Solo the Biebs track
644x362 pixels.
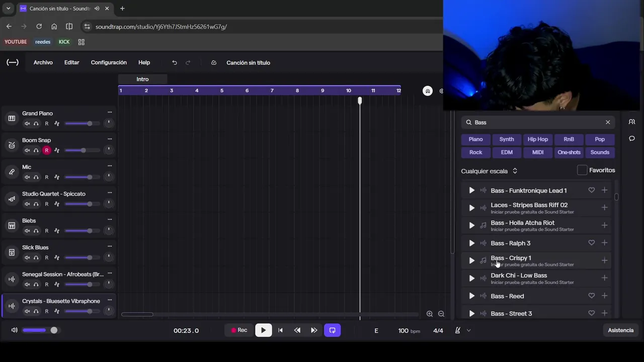pyautogui.click(x=36, y=231)
